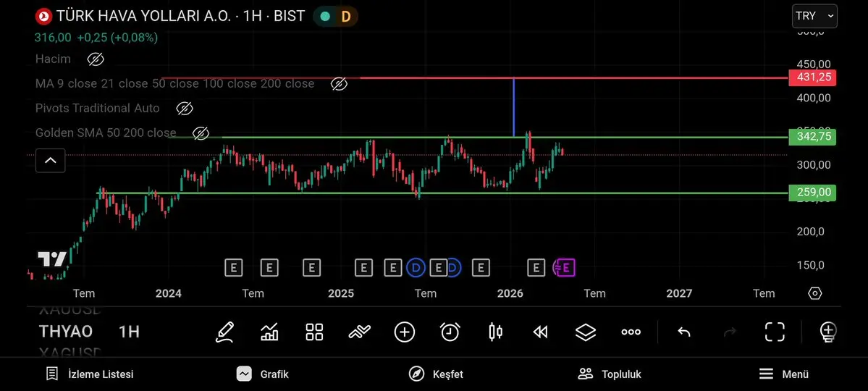868x391 pixels.
Task: Tap dividend D marker near mid 2025
Action: [x=416, y=268]
